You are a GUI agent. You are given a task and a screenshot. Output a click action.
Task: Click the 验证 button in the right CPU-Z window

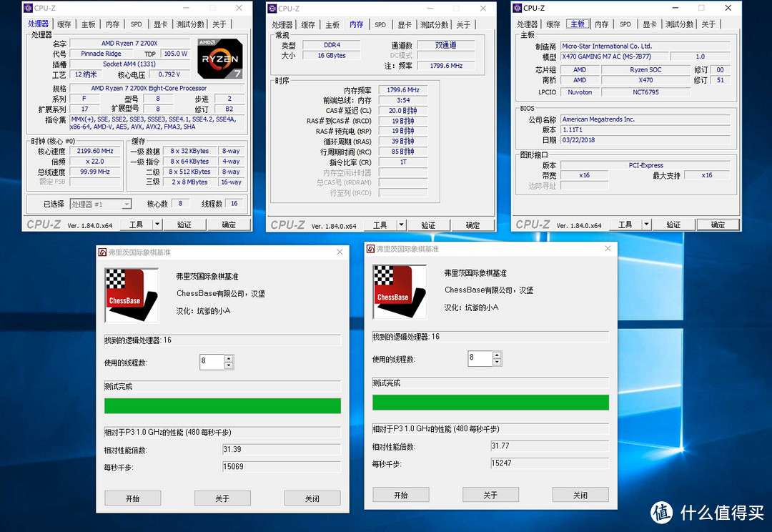pyautogui.click(x=673, y=225)
